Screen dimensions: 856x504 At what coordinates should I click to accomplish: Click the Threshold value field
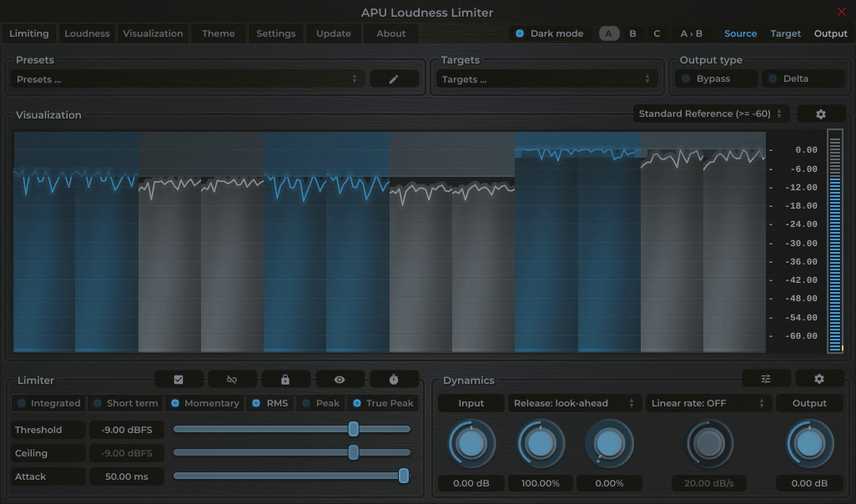coord(126,429)
